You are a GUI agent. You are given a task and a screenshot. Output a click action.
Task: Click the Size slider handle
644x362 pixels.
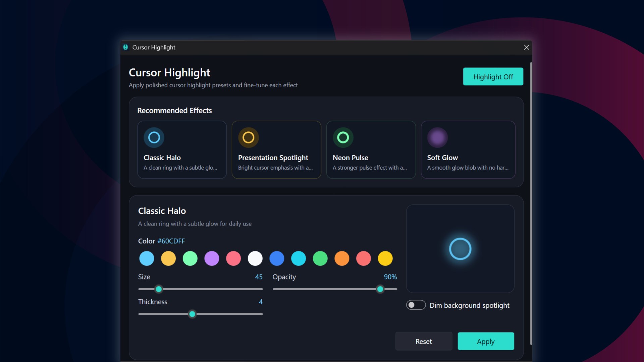(159, 289)
